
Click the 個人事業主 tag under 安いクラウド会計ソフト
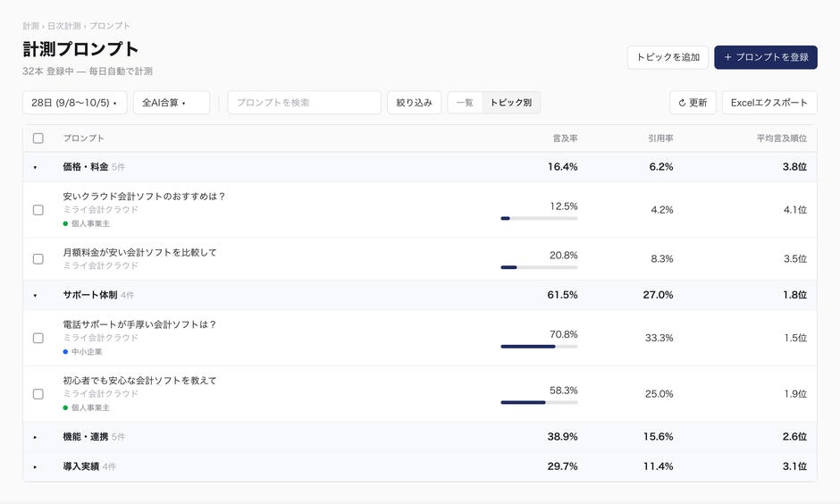[x=87, y=224]
